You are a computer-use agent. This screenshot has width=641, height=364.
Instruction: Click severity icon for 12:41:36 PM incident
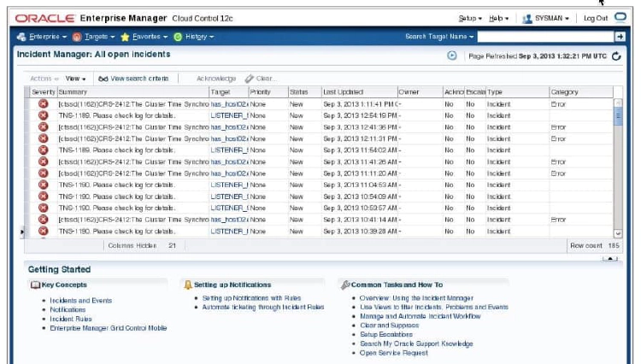[x=43, y=127]
